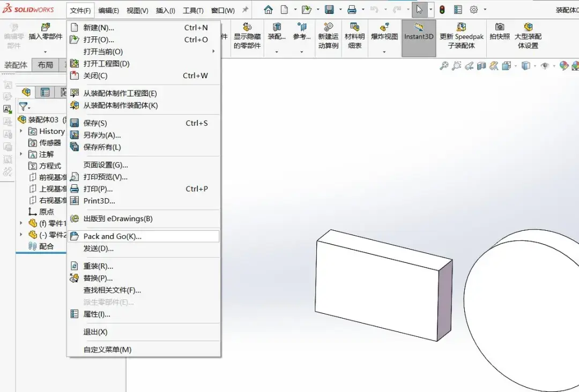Screen dimensions: 579x392
Task: Choose 自定义菜单(M) at menu bottom
Action: [x=144, y=350]
